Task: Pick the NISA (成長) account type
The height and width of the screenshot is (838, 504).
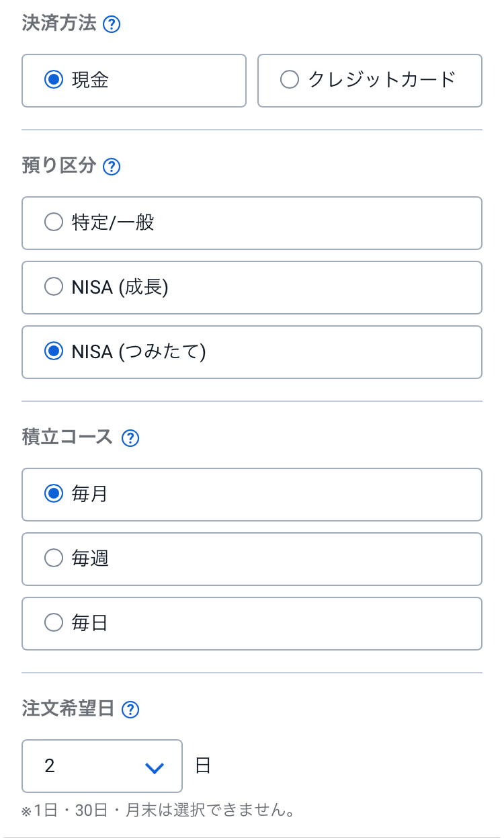Action: pyautogui.click(x=251, y=288)
